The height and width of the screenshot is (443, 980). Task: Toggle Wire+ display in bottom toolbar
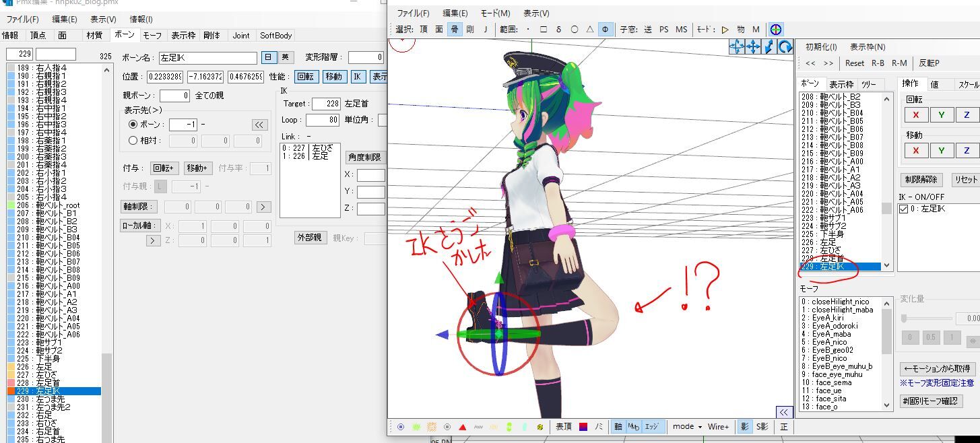[718, 427]
